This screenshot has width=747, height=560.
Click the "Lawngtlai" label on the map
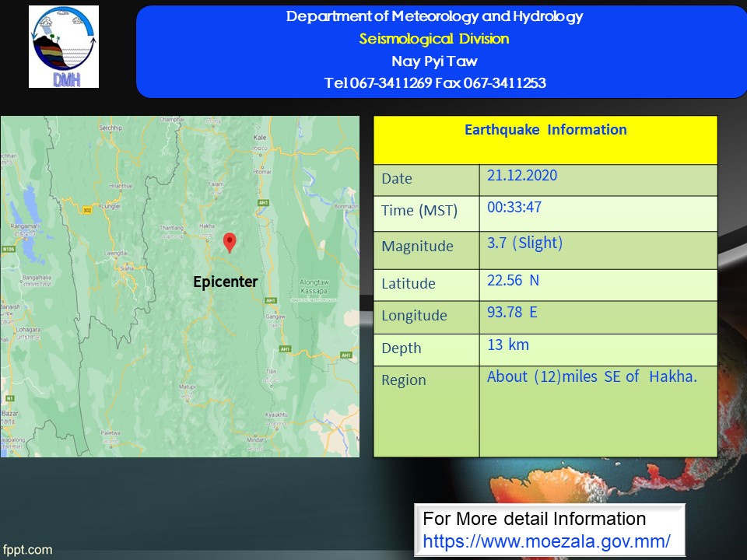coord(115,254)
